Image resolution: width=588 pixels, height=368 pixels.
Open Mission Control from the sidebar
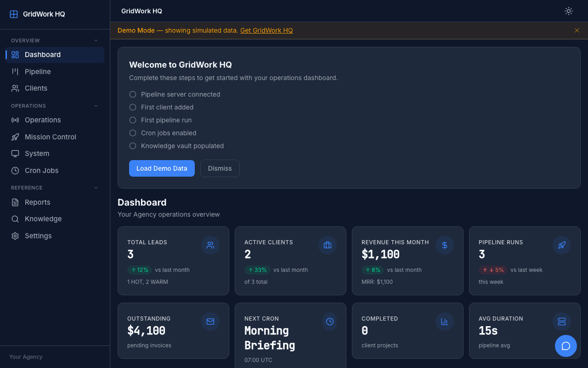[51, 137]
